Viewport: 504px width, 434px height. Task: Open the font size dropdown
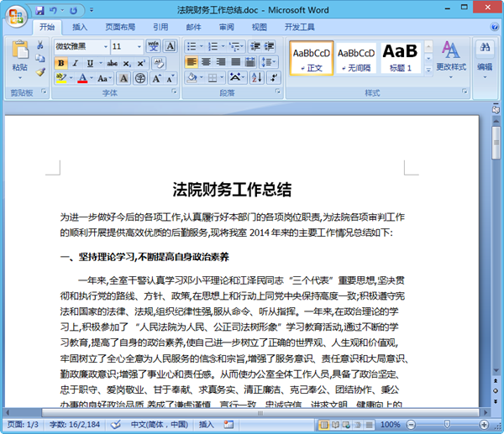pyautogui.click(x=139, y=47)
